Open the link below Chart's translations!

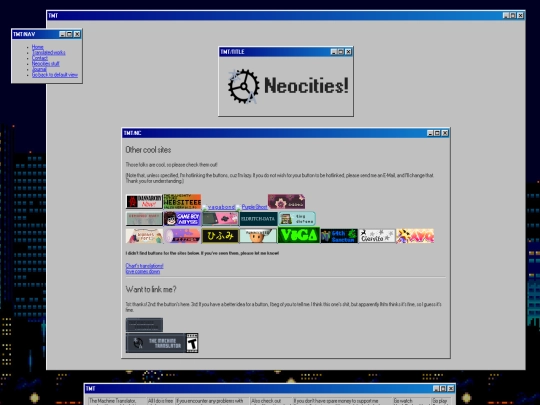click(x=143, y=271)
